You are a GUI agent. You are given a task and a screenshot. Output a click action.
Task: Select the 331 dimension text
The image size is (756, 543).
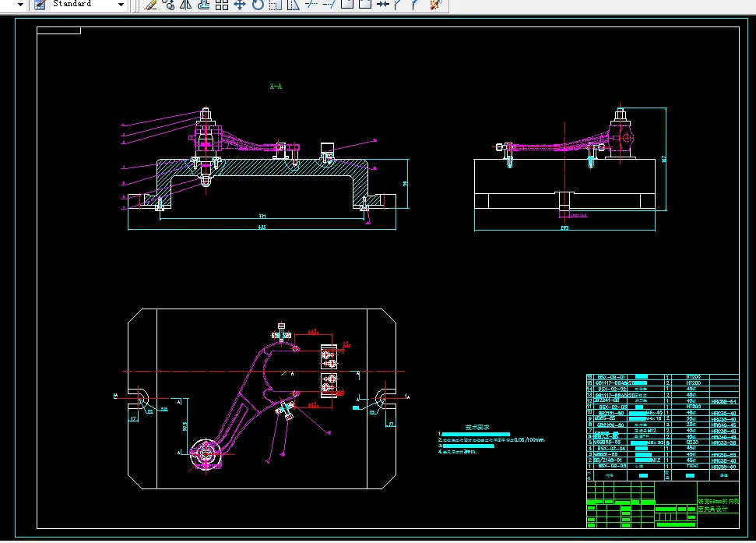262,217
